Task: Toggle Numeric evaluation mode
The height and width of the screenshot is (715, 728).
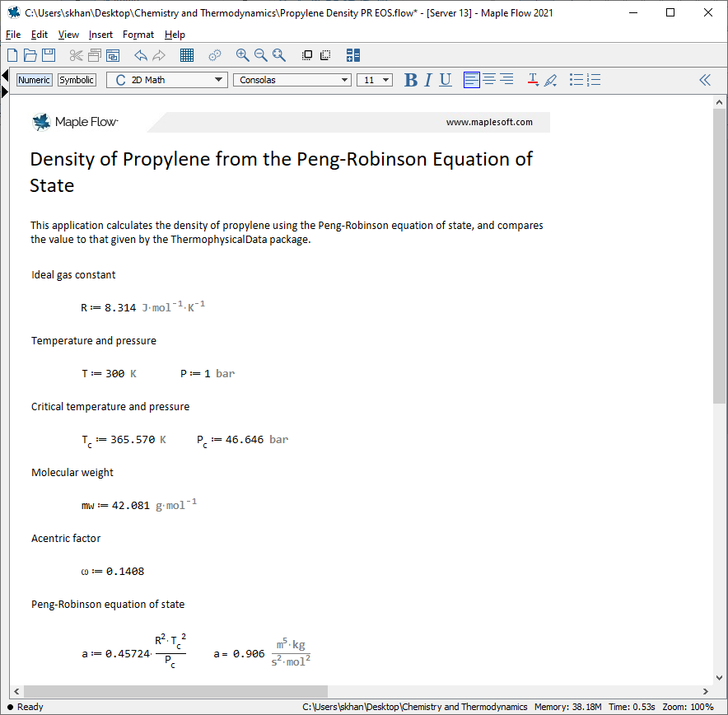Action: click(35, 80)
